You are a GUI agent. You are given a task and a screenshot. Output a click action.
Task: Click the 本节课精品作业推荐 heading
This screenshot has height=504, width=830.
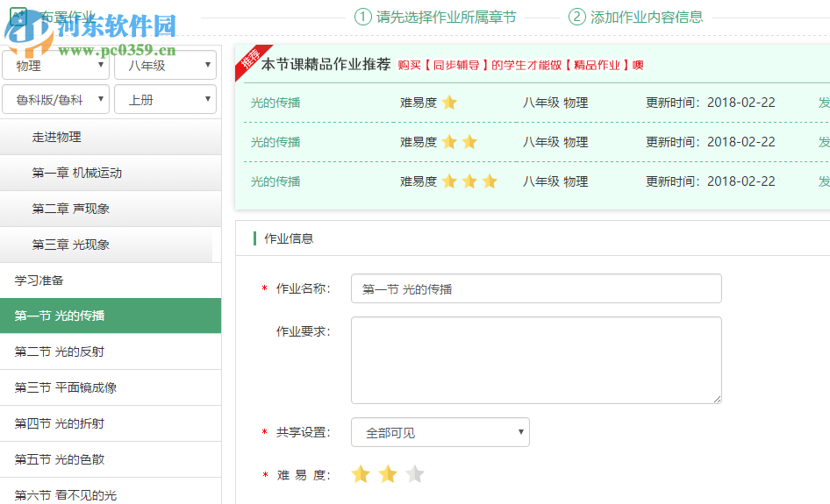[326, 65]
